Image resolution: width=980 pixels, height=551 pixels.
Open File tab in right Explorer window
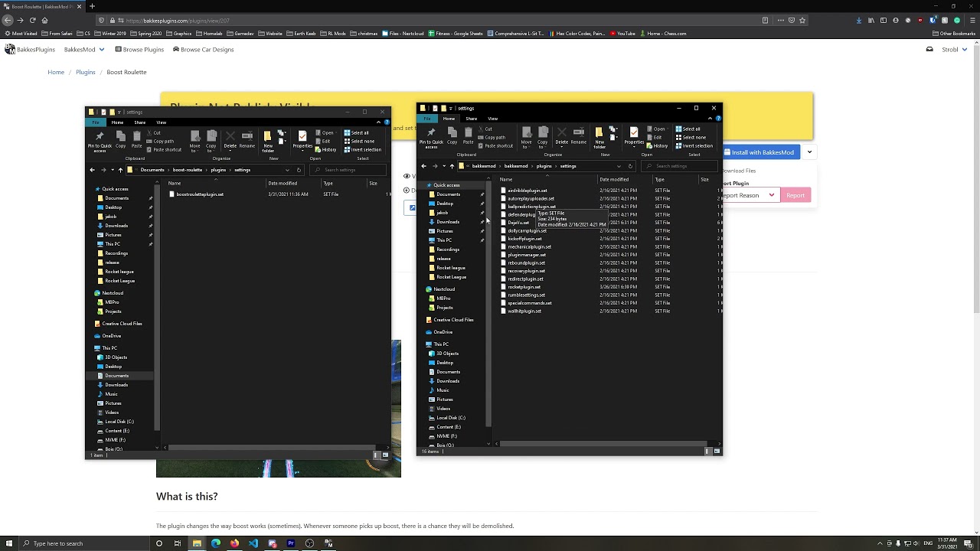click(x=427, y=119)
